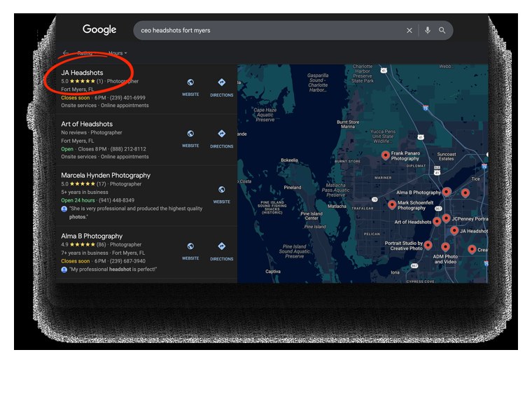Focus the ceo headshots search field
The image size is (532, 406).
pyautogui.click(x=269, y=31)
